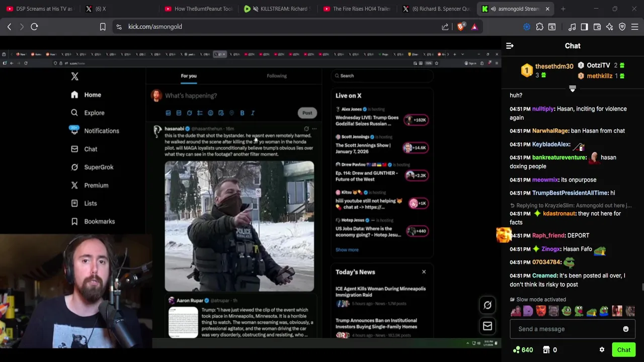Open the share icon in the address bar

coord(445,27)
